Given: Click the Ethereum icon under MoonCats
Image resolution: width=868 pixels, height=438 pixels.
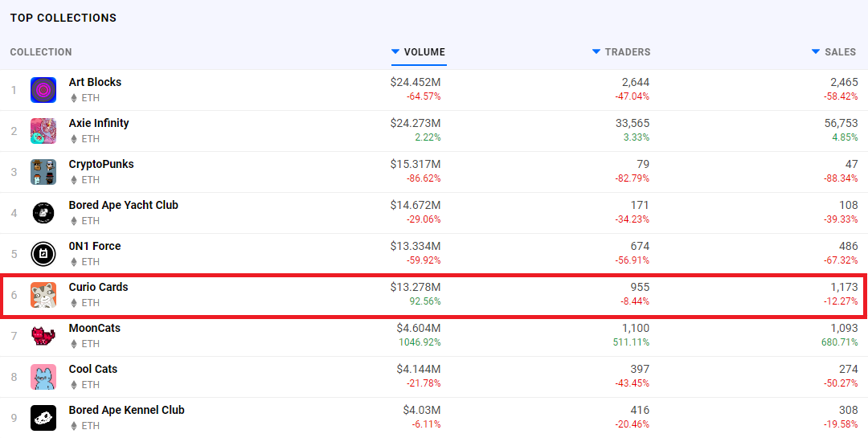Looking at the screenshot, I should tap(73, 344).
